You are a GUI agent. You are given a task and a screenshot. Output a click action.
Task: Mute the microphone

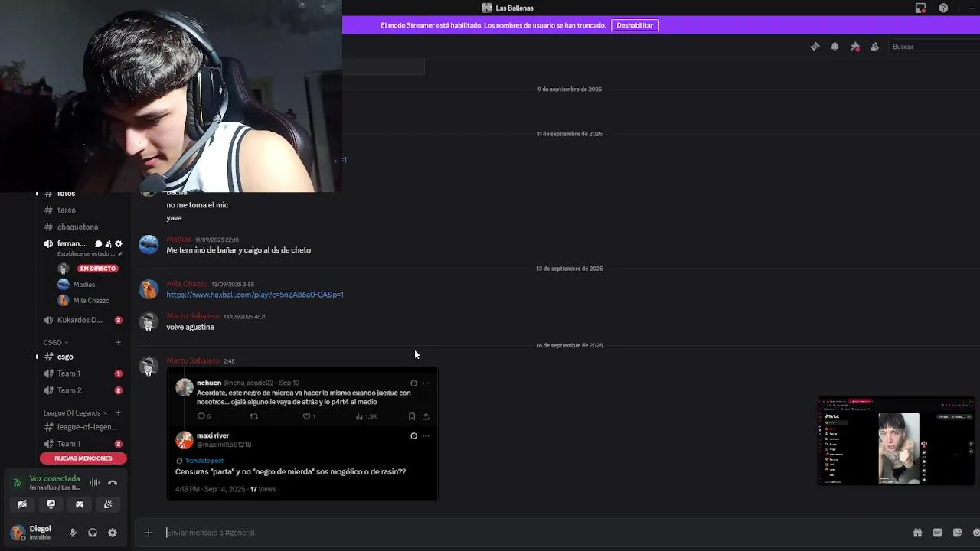[73, 533]
